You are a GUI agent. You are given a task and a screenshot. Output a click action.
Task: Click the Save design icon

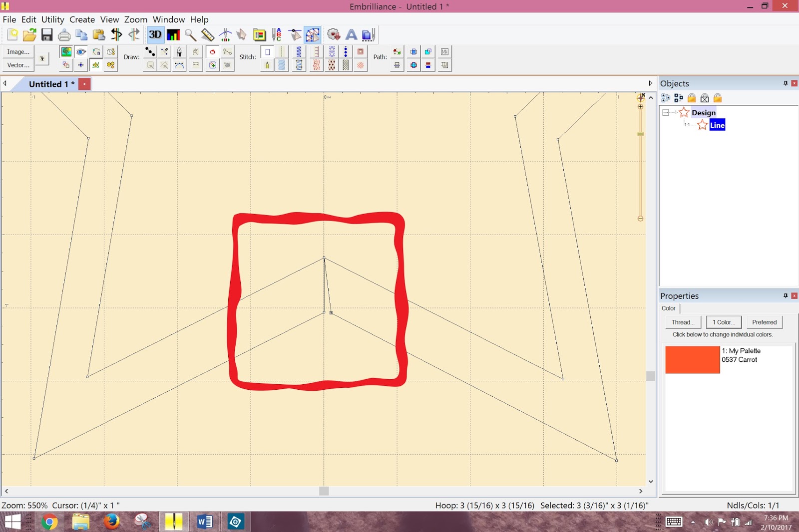[46, 34]
